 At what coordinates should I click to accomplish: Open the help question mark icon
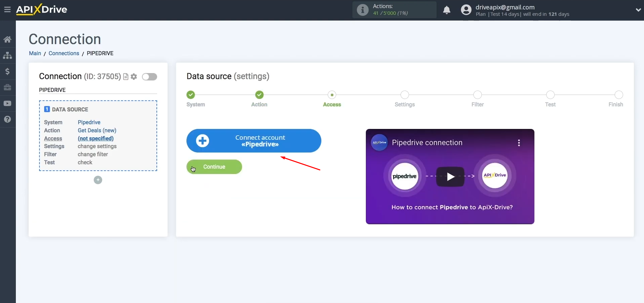[x=7, y=120]
